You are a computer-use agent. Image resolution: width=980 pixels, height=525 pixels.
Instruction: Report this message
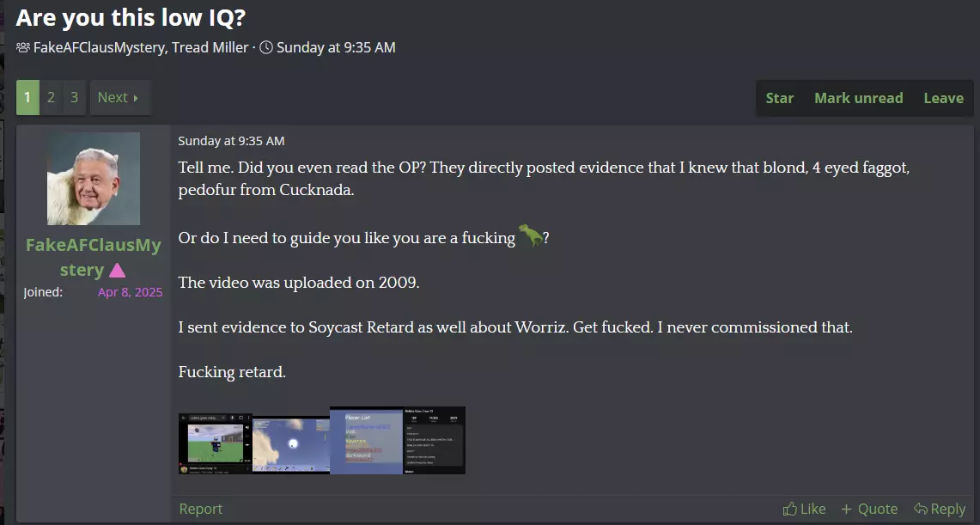click(201, 509)
